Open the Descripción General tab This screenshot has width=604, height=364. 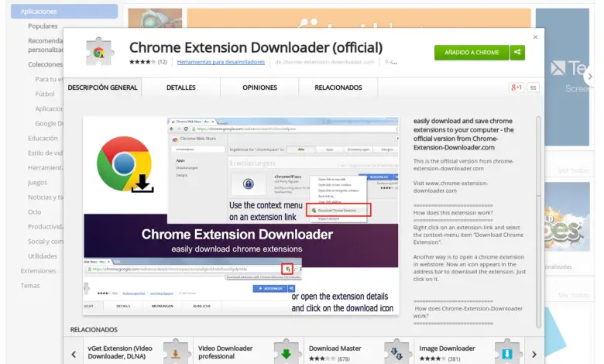pos(102,88)
